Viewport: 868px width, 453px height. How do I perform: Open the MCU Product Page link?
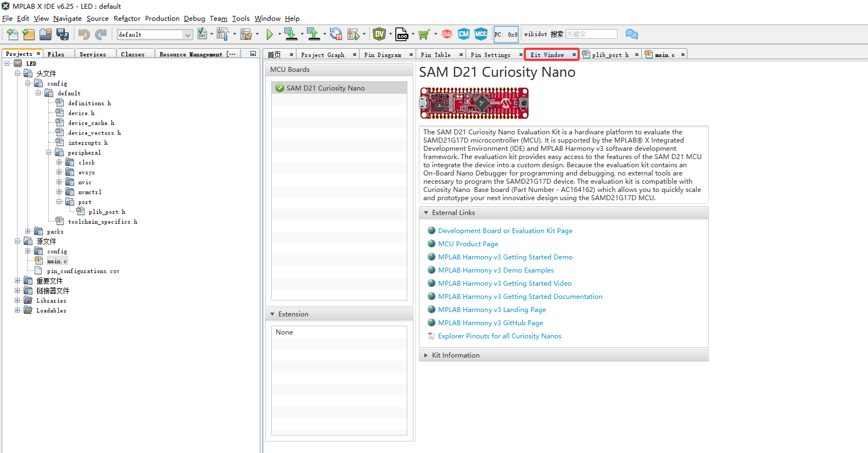pos(468,244)
